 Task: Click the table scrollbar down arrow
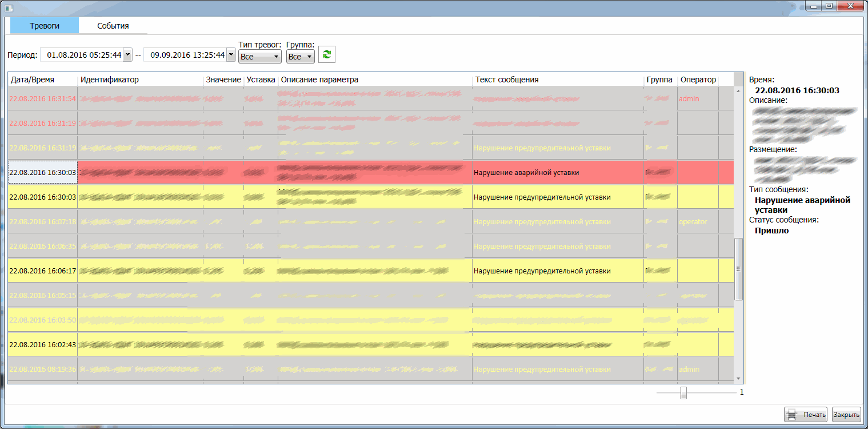point(738,379)
